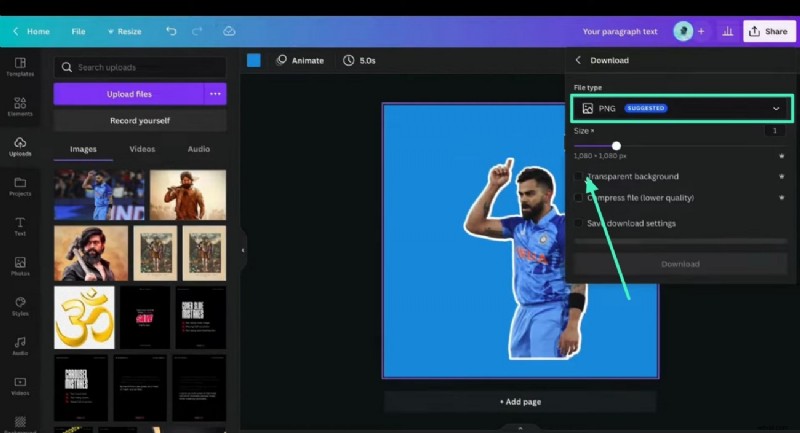Click the Add page button
This screenshot has width=800, height=433.
pos(520,402)
